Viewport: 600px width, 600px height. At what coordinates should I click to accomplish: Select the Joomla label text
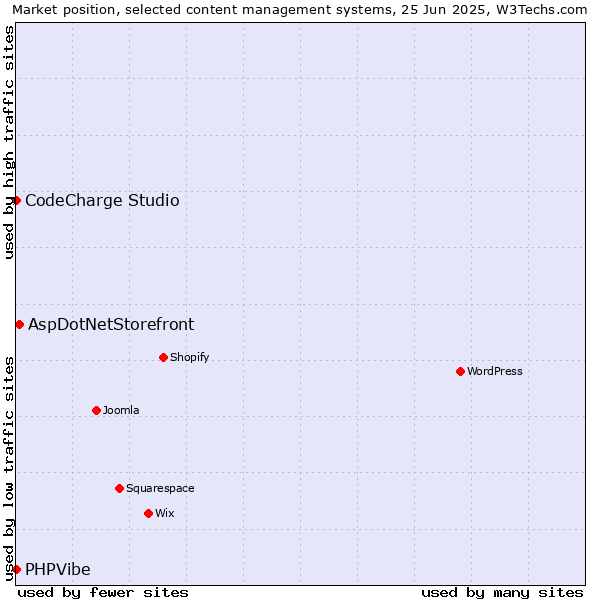[121, 410]
